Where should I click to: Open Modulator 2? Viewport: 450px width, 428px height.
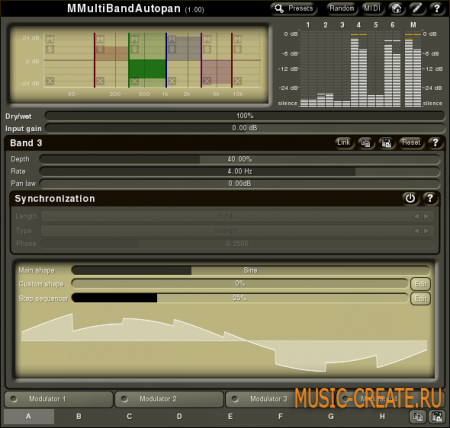coord(169,399)
